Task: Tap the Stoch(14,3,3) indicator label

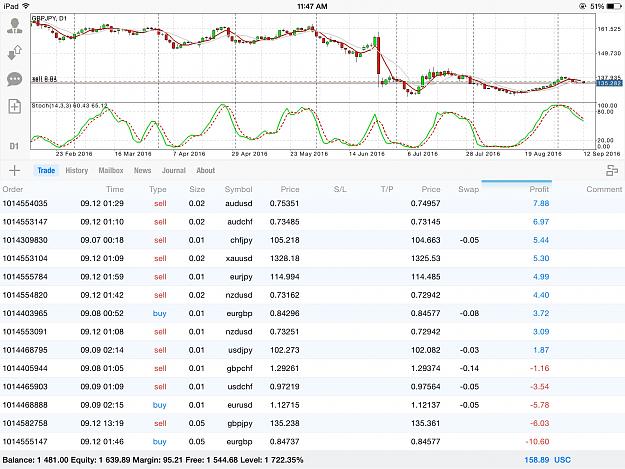Action: click(x=70, y=106)
